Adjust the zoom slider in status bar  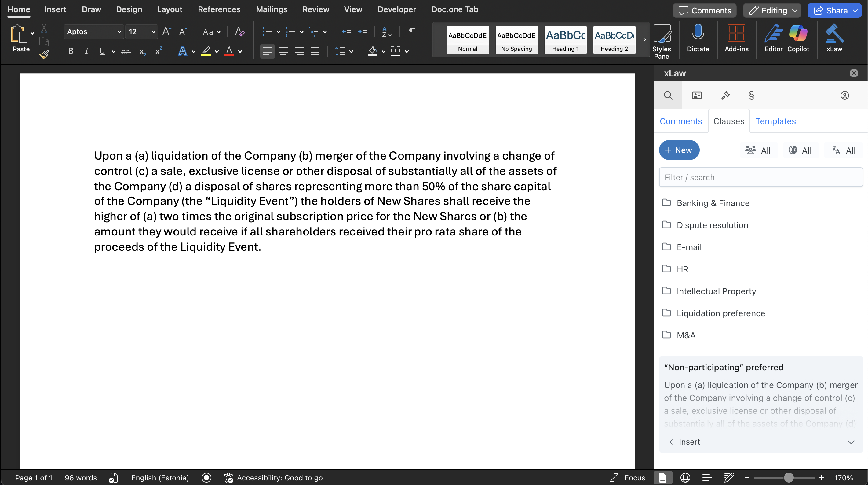tap(789, 478)
